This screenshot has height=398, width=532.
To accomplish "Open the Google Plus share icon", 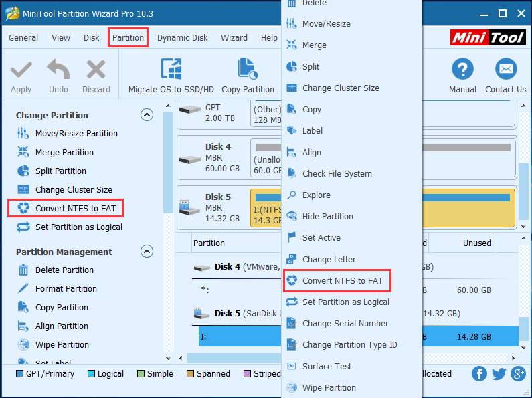I will pos(519,374).
